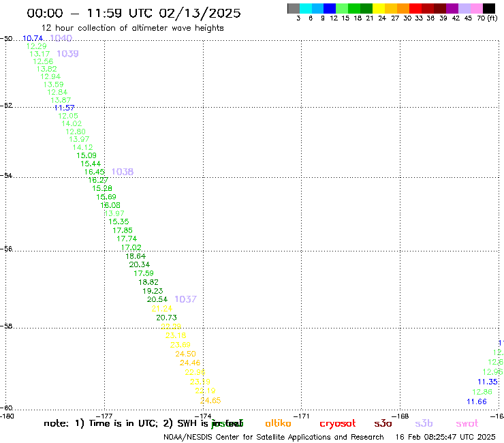
Task: Select the 'cryosat' satellite legend label
Action: 338,424
